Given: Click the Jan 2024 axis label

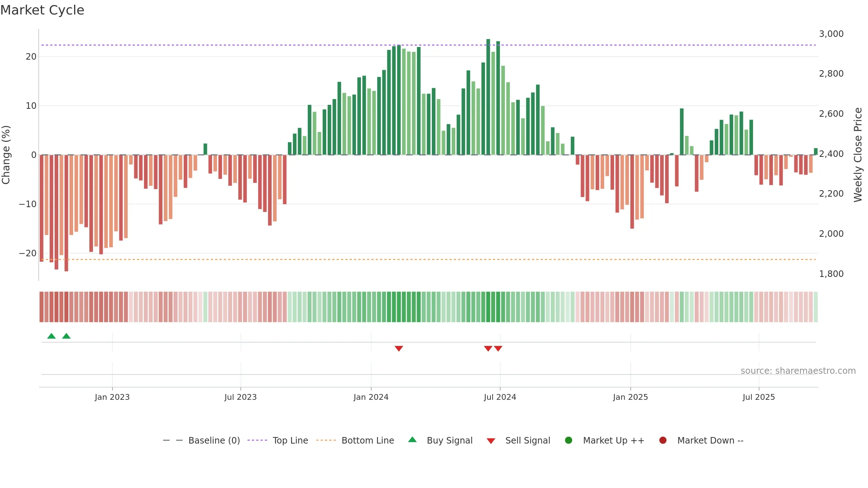Looking at the screenshot, I should click(371, 397).
